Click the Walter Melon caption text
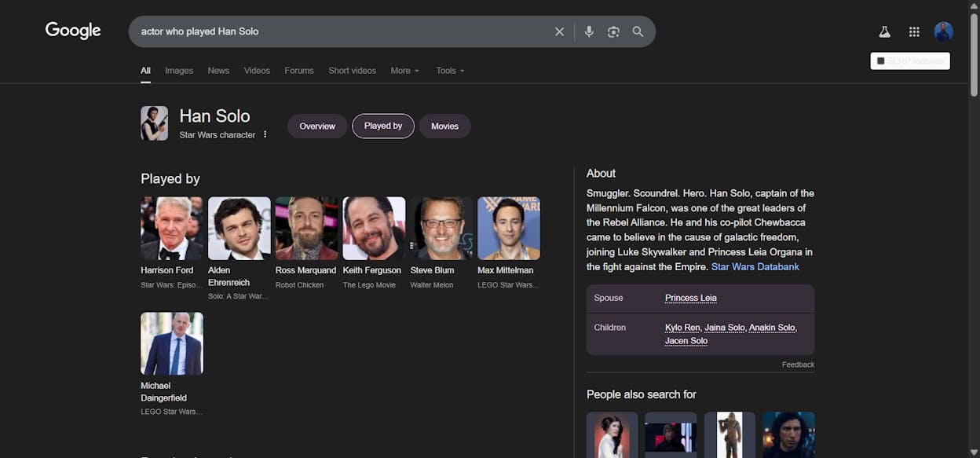 (x=432, y=285)
